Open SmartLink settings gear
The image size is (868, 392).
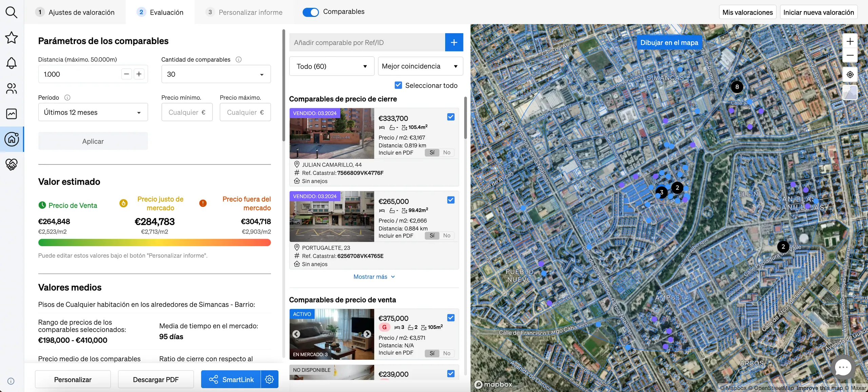click(x=270, y=379)
